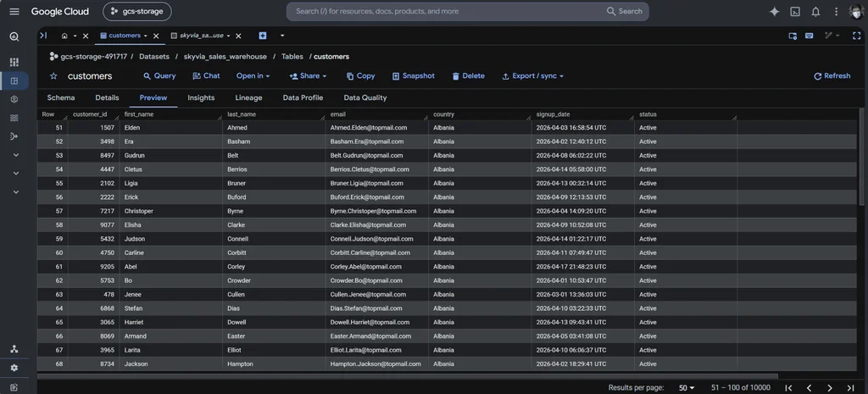This screenshot has width=868, height=394.
Task: Close the customers tab
Action: [x=156, y=36]
